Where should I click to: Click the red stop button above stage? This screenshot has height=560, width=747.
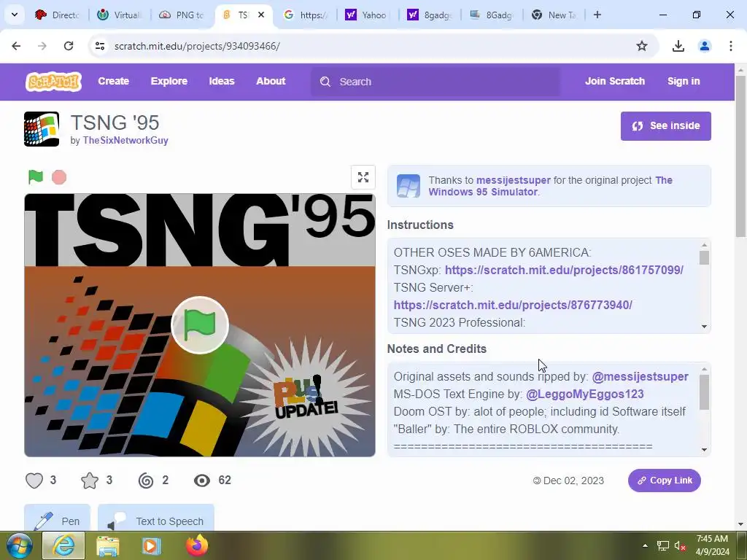point(59,177)
